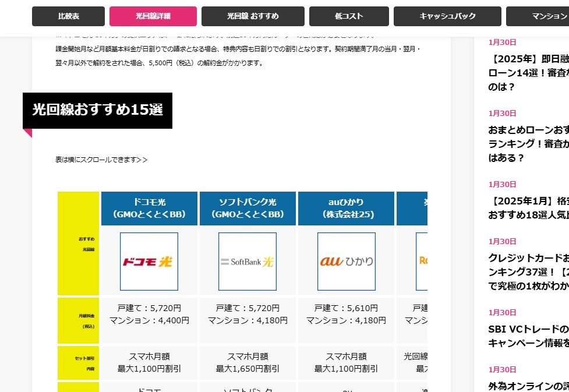Screen dimensions: 569x392
Task: Click the SoftBank 光 logo image
Action: pos(248,262)
